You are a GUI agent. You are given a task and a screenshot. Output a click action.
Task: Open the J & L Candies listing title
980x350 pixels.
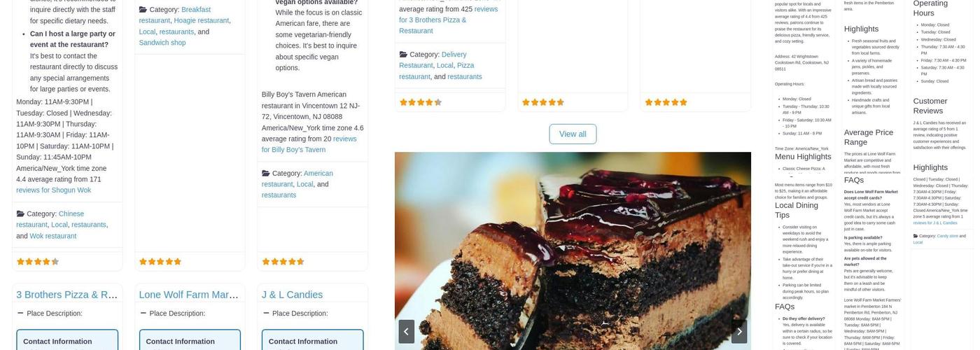point(292,295)
